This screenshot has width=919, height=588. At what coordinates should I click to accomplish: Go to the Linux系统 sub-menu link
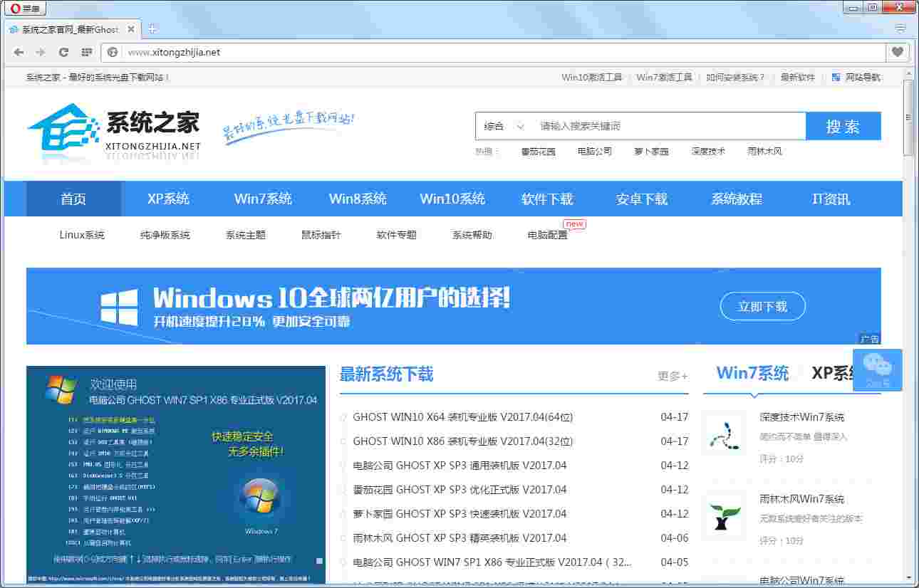tap(82, 235)
